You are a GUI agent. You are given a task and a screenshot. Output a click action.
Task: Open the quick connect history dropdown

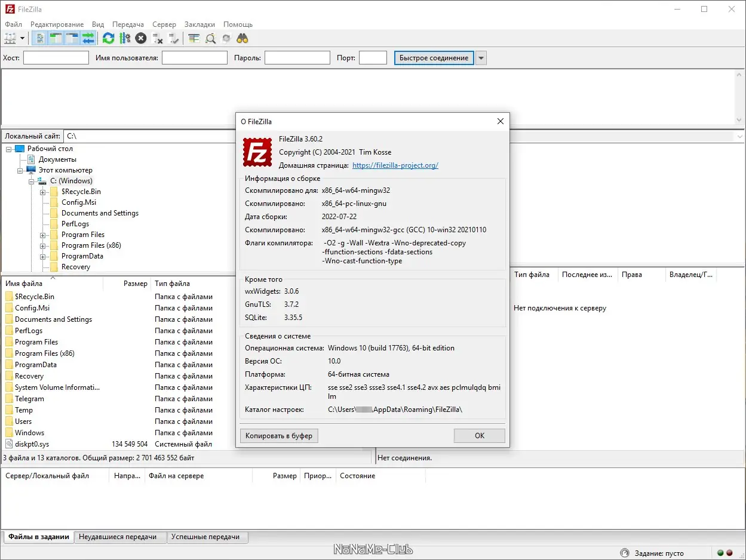[481, 58]
